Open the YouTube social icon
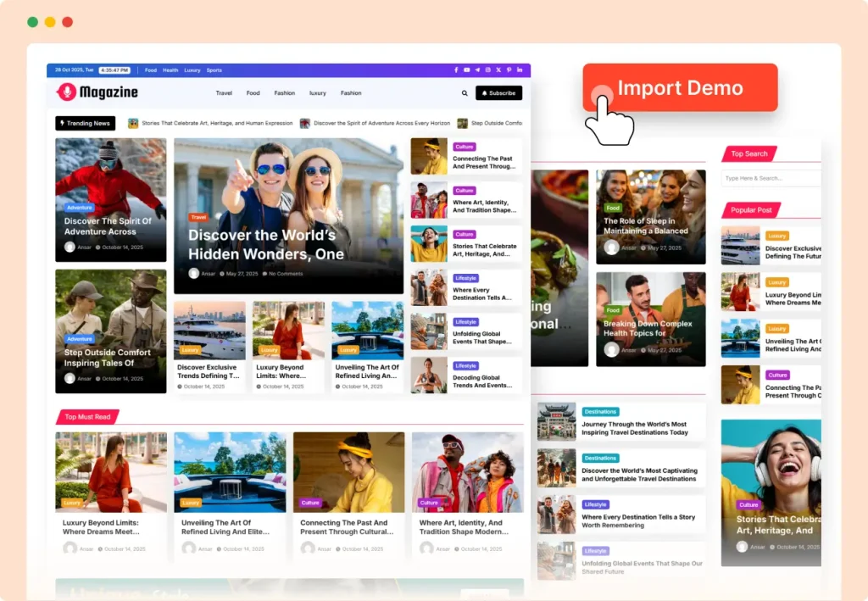This screenshot has width=868, height=601. click(x=466, y=70)
